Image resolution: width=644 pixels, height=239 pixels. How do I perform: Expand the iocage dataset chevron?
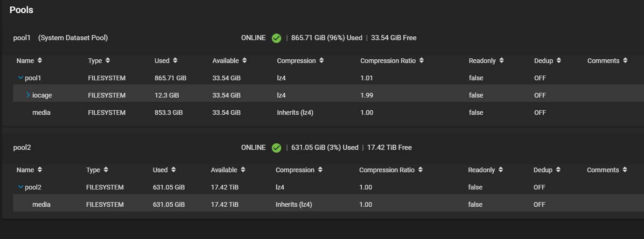click(28, 95)
